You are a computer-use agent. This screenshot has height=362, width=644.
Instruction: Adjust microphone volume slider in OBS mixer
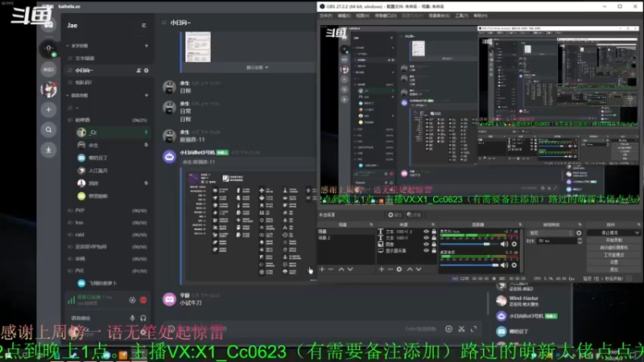[x=469, y=245]
